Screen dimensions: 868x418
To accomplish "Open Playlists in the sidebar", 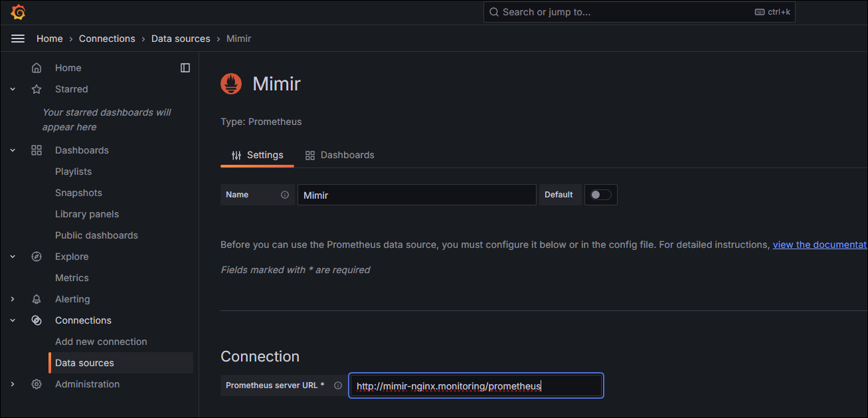I will coord(73,171).
